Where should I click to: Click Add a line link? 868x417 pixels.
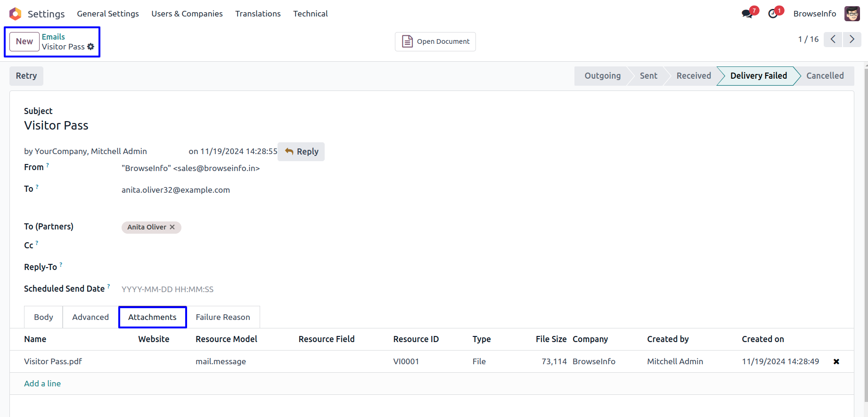pyautogui.click(x=42, y=384)
